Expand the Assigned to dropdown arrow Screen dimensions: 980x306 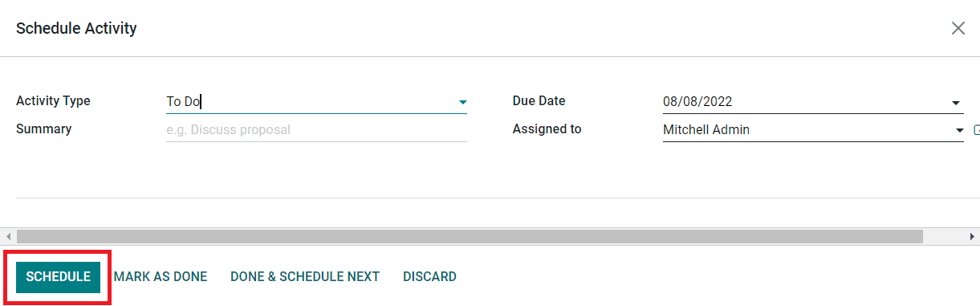click(x=959, y=130)
